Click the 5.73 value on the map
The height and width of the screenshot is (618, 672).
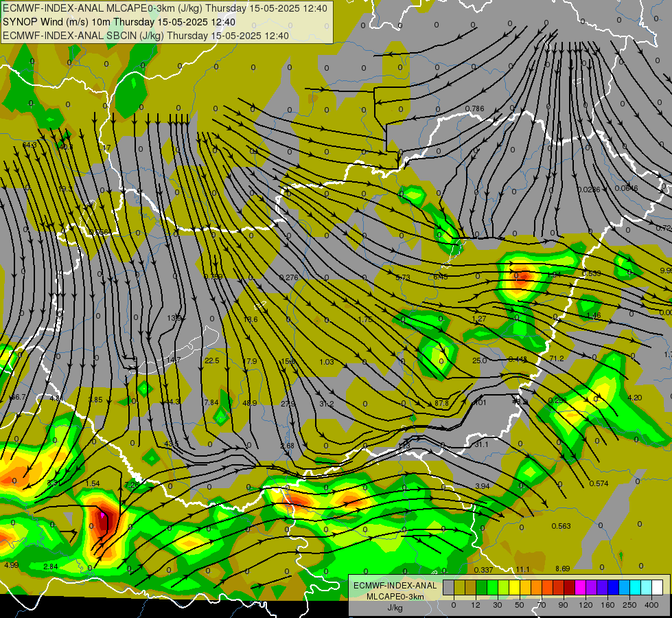tap(403, 277)
